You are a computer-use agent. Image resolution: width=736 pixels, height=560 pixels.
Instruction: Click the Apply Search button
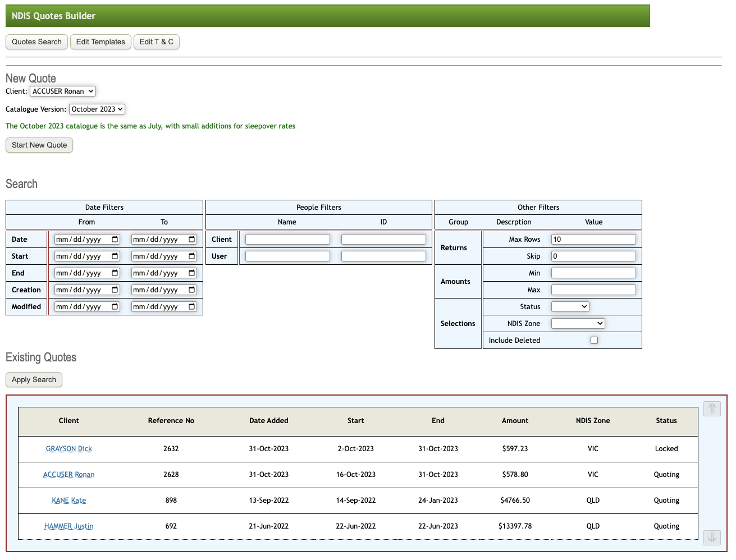point(34,380)
